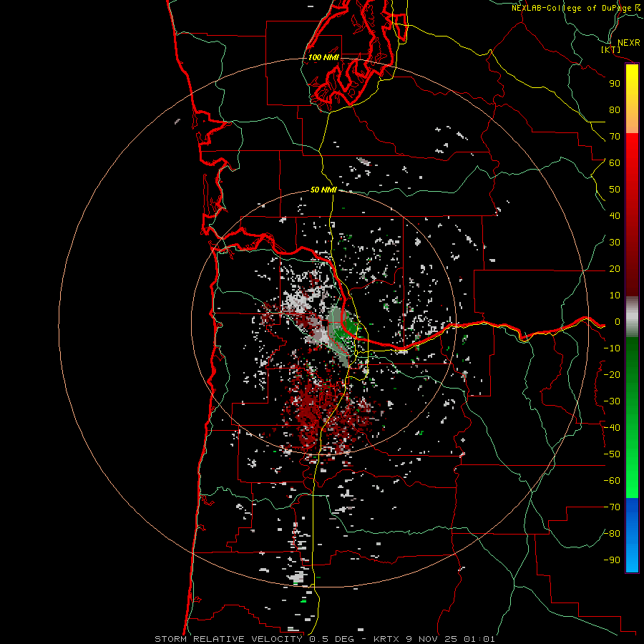This screenshot has width=644, height=644.
Task: Select the 80 value on the velocity scale
Action: [615, 110]
